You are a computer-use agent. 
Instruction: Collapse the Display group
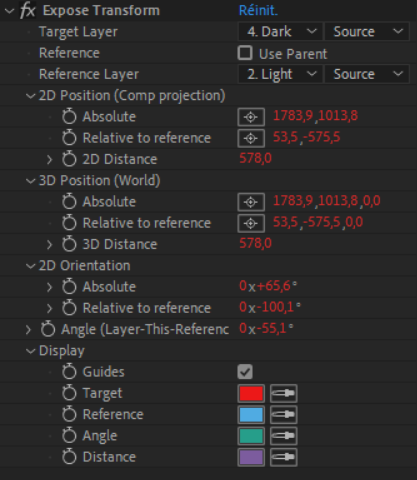coord(30,351)
